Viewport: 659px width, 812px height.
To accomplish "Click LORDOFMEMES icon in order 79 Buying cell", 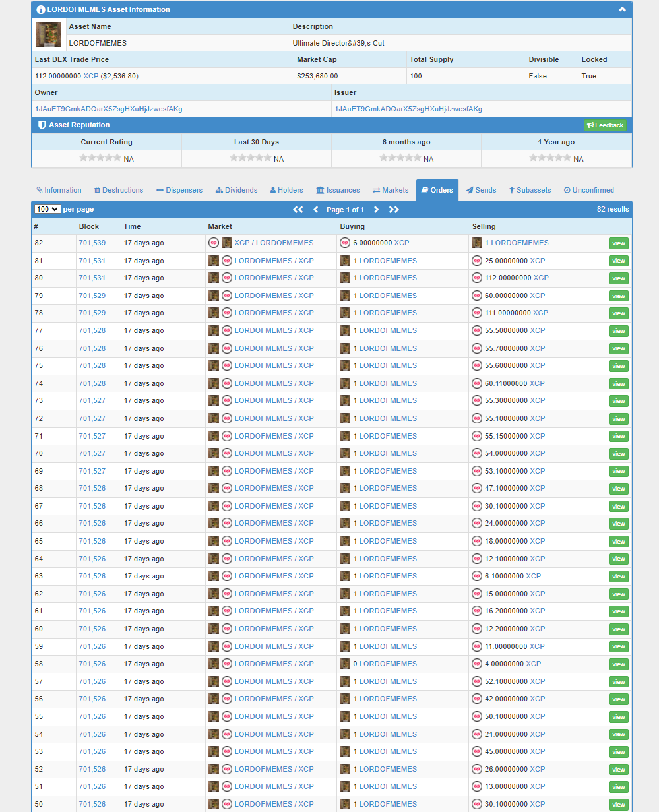I will click(345, 296).
